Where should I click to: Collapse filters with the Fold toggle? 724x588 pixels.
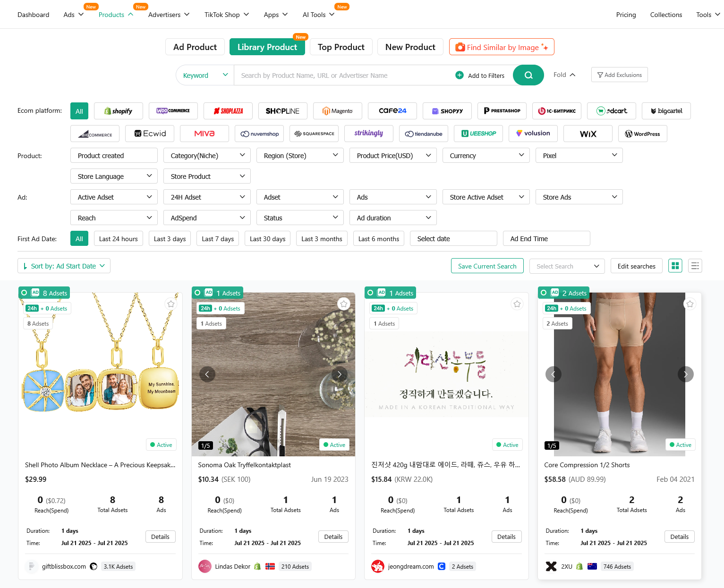(564, 75)
